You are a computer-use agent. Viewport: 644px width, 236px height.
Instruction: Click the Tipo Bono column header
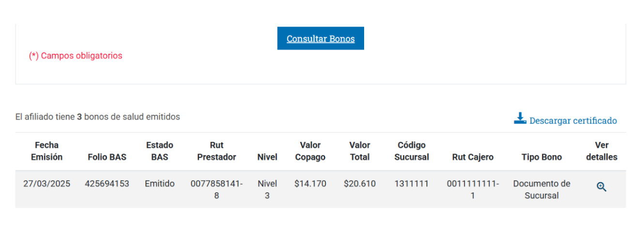(x=542, y=157)
